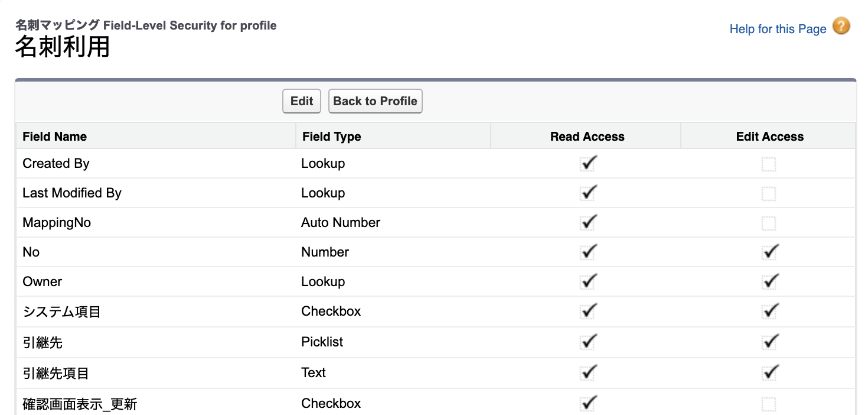Click Edit Access checkbox for 確認画面表示_更新
This screenshot has width=868, height=415.
tap(769, 404)
